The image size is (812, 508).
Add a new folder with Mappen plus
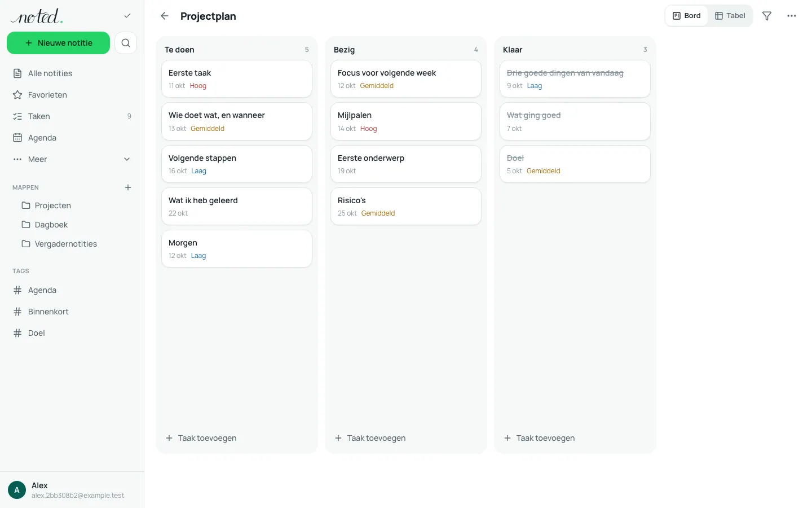(128, 187)
